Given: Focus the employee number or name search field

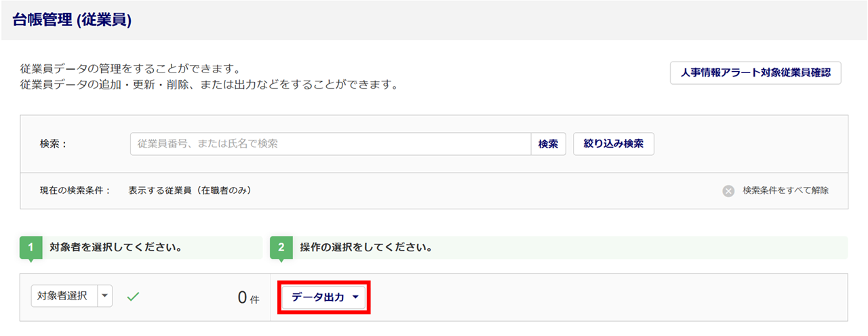Looking at the screenshot, I should click(x=330, y=144).
